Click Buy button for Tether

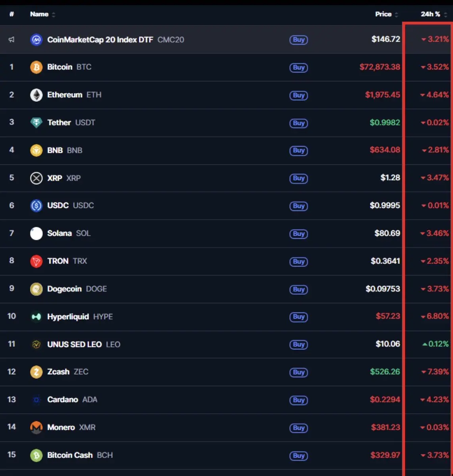pyautogui.click(x=299, y=123)
